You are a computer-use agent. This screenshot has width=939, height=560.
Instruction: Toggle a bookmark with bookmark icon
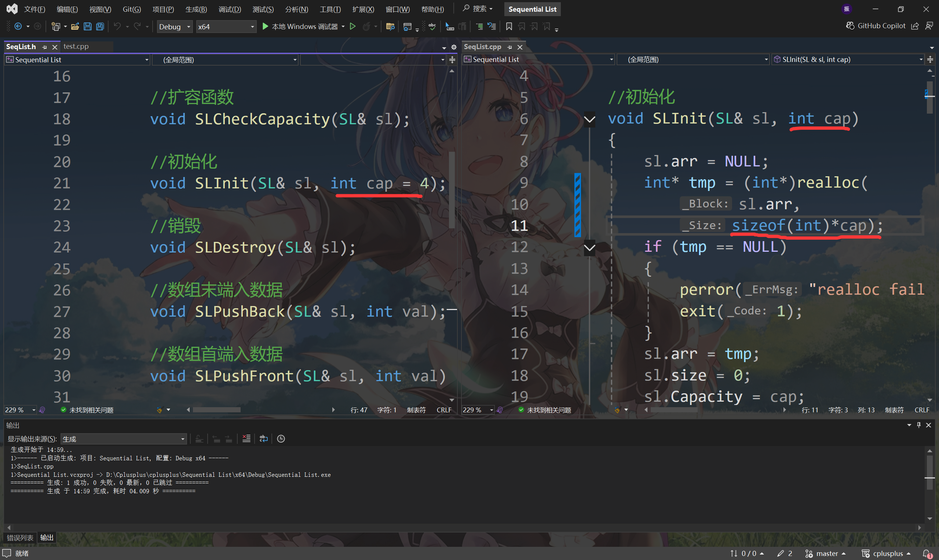coord(509,26)
